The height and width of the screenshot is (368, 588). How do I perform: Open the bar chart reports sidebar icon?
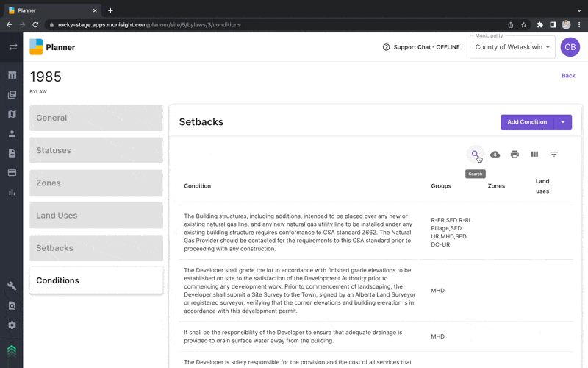click(12, 192)
